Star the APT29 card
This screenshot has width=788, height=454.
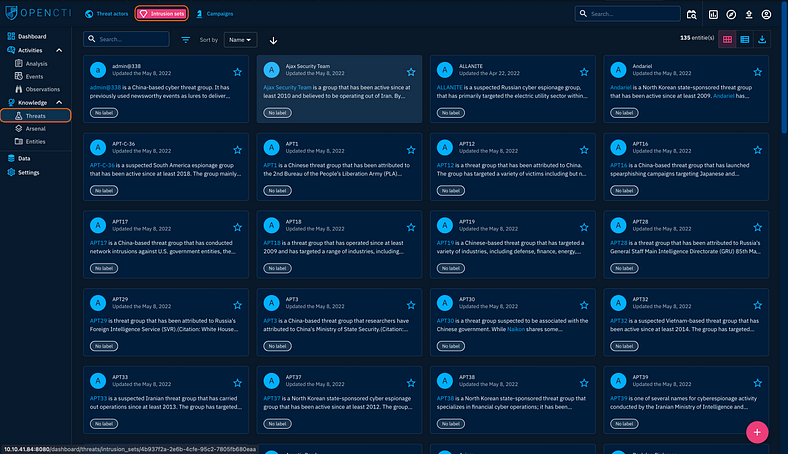[x=238, y=305]
